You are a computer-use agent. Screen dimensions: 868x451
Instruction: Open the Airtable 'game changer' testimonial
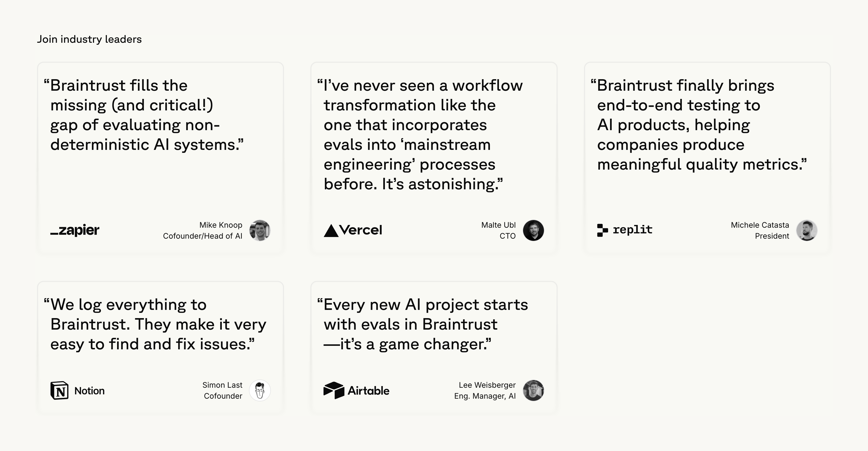[423, 324]
